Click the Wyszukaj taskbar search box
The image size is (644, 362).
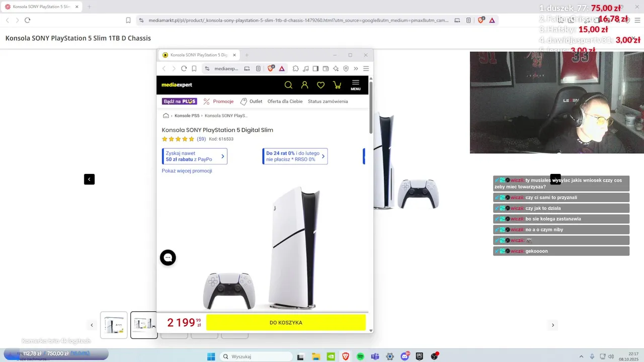pyautogui.click(x=256, y=356)
